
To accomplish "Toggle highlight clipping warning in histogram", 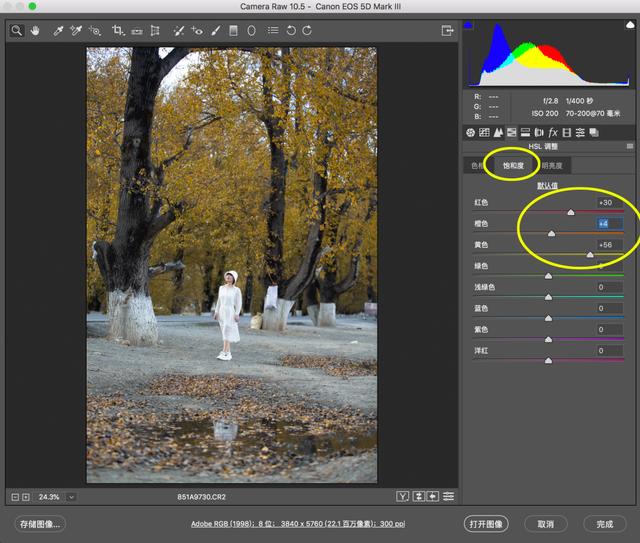I will [630, 25].
